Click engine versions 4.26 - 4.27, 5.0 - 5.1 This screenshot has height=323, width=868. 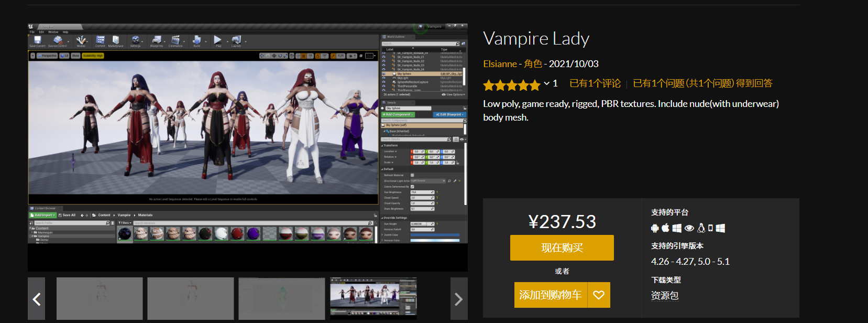(x=690, y=262)
